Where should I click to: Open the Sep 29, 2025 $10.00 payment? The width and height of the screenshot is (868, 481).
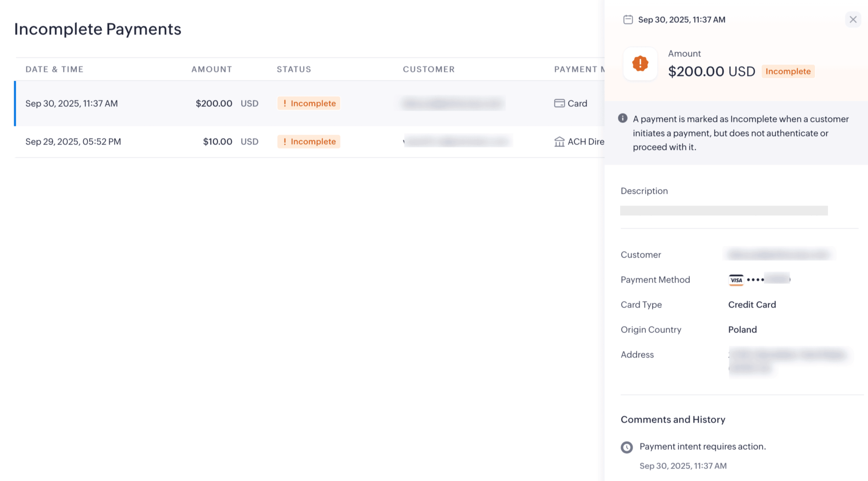pos(73,142)
